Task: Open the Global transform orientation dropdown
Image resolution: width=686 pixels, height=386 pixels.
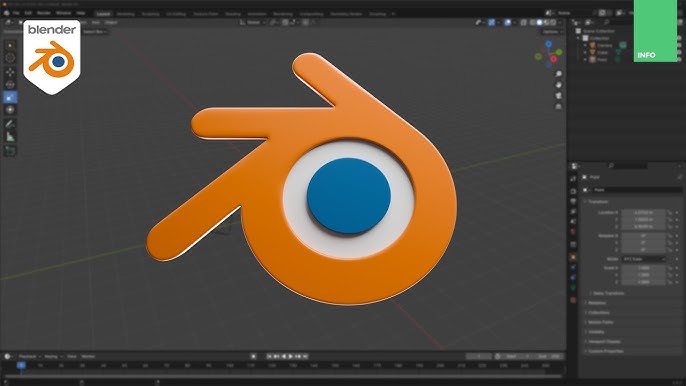Action: (x=253, y=22)
